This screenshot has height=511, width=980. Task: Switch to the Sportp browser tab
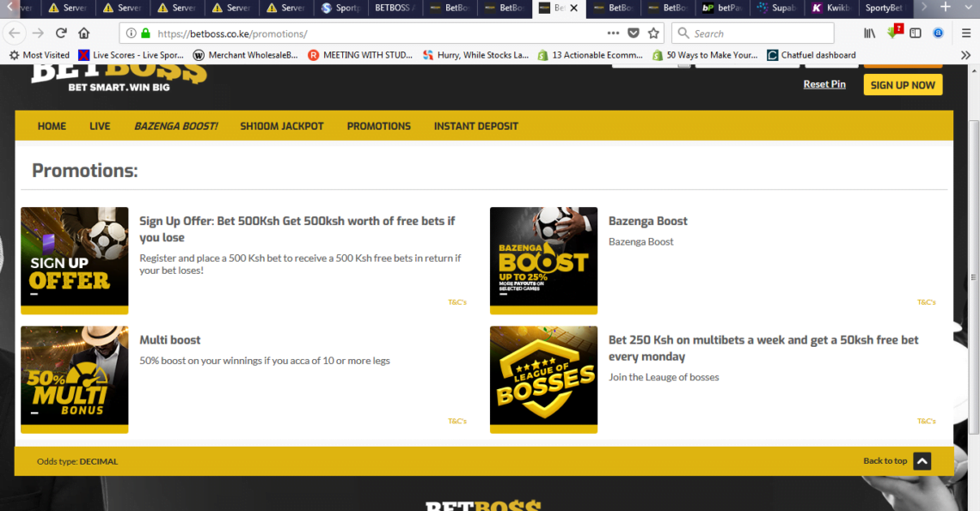click(341, 8)
